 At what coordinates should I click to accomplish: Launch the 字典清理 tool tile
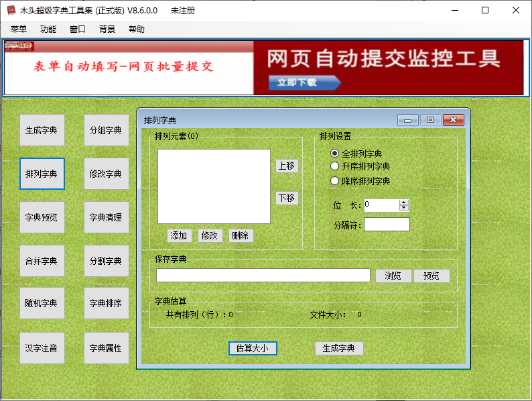(107, 217)
